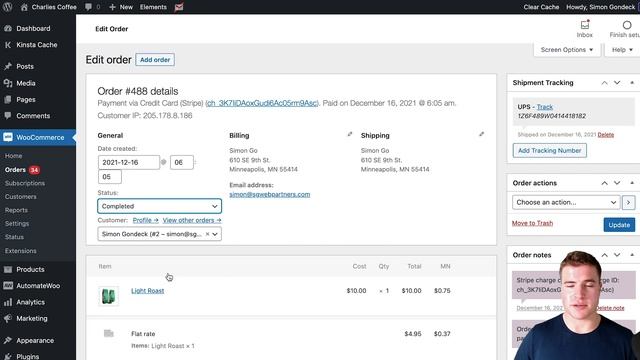640x360 pixels.
Task: Click the Posts pin icon
Action: [8, 66]
